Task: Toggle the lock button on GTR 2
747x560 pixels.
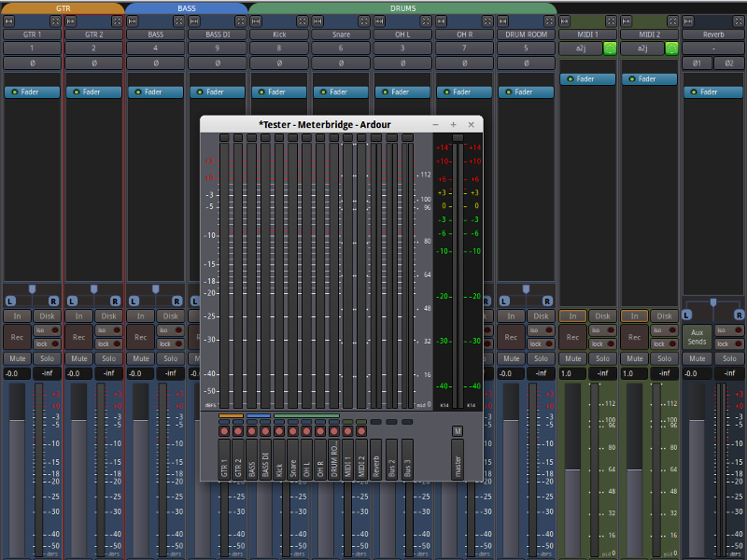Action: (108, 343)
